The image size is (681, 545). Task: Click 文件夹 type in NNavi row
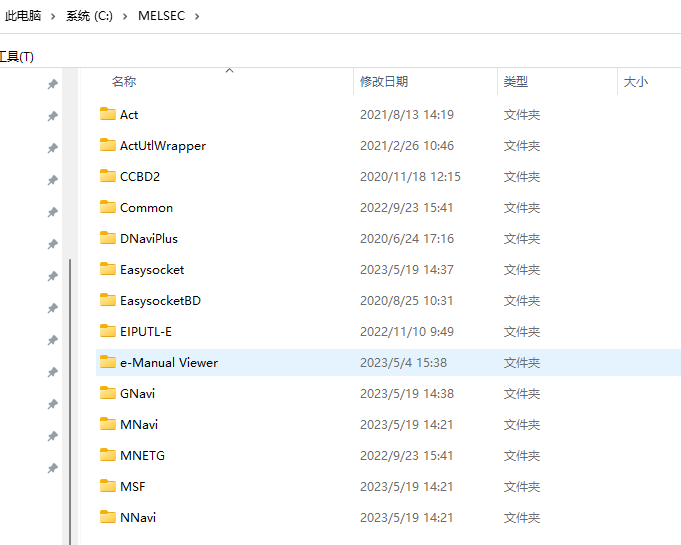tap(522, 518)
